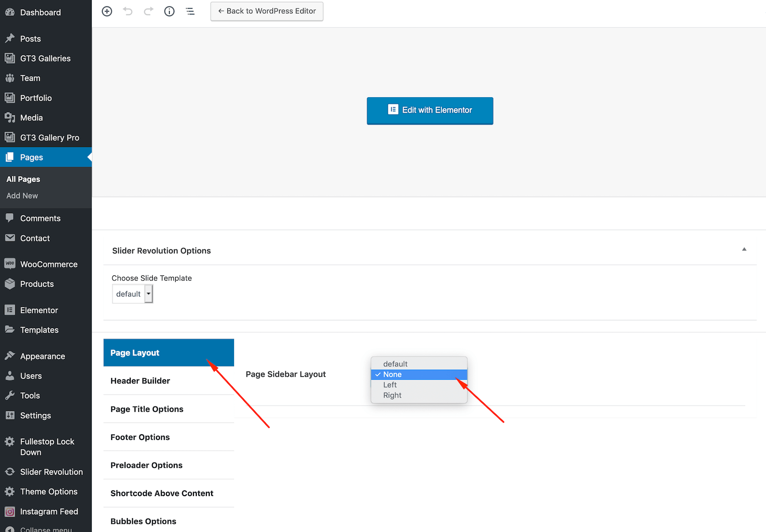
Task: Choose Left sidebar layout option
Action: (x=419, y=385)
